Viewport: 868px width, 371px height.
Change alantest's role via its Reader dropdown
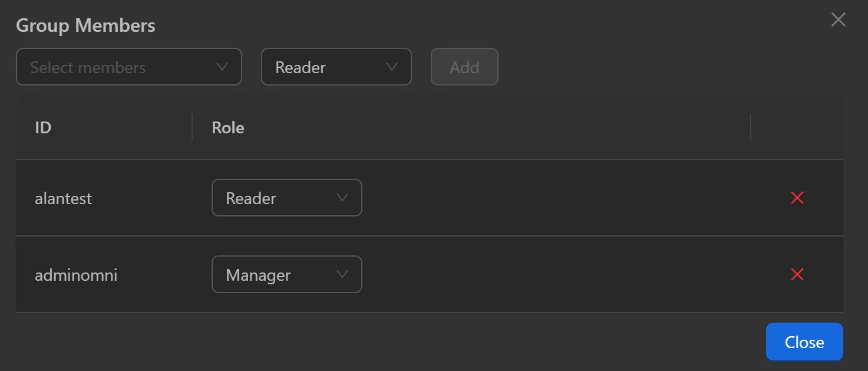pos(286,198)
